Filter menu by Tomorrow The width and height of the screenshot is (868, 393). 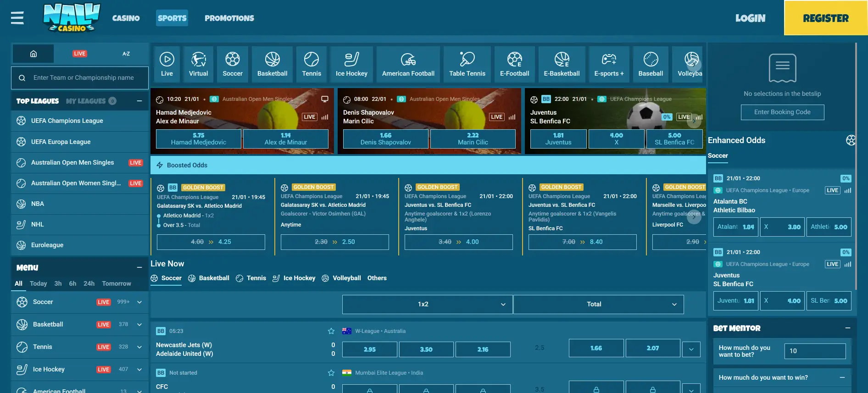tap(117, 283)
